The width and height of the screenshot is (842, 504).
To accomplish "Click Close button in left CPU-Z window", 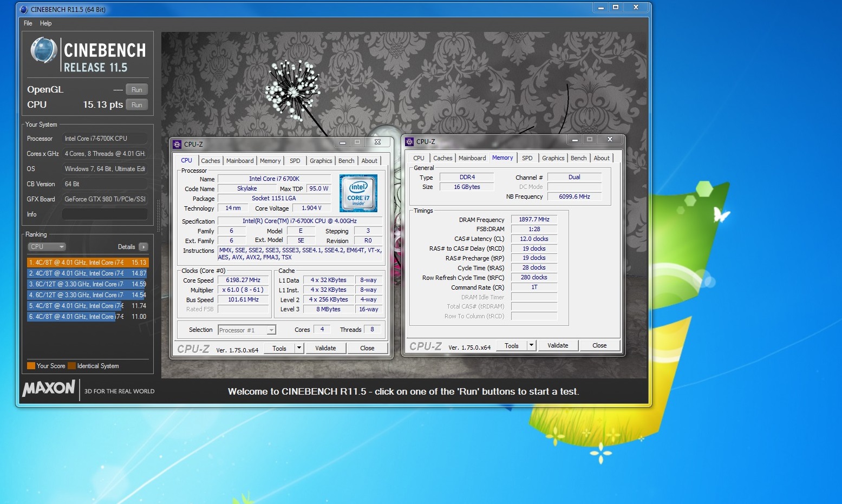I will 367,349.
